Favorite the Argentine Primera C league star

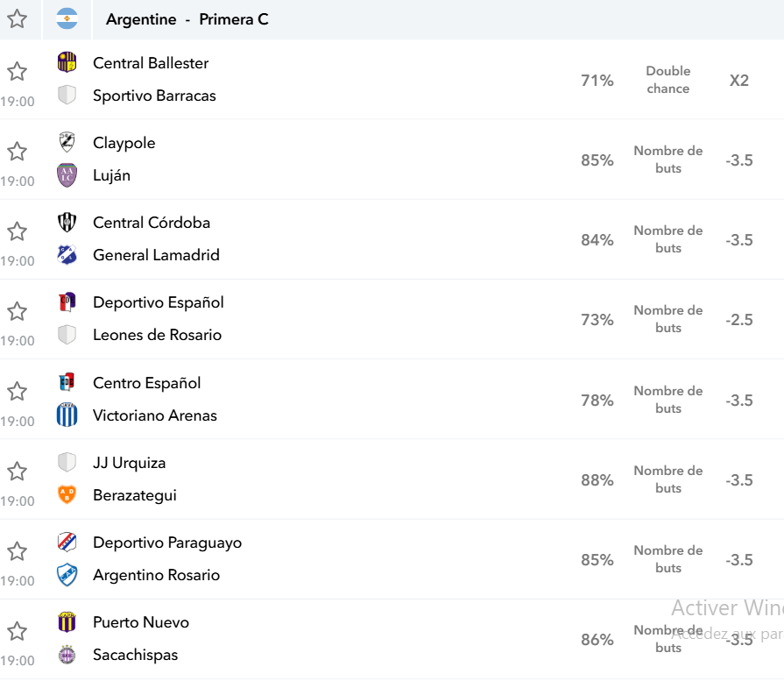17,19
